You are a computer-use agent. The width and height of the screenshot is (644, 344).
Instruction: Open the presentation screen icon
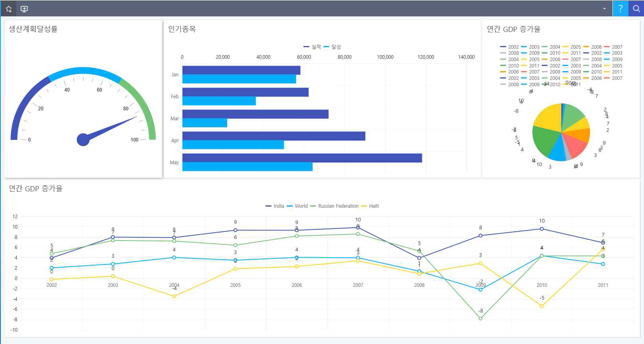tap(24, 9)
